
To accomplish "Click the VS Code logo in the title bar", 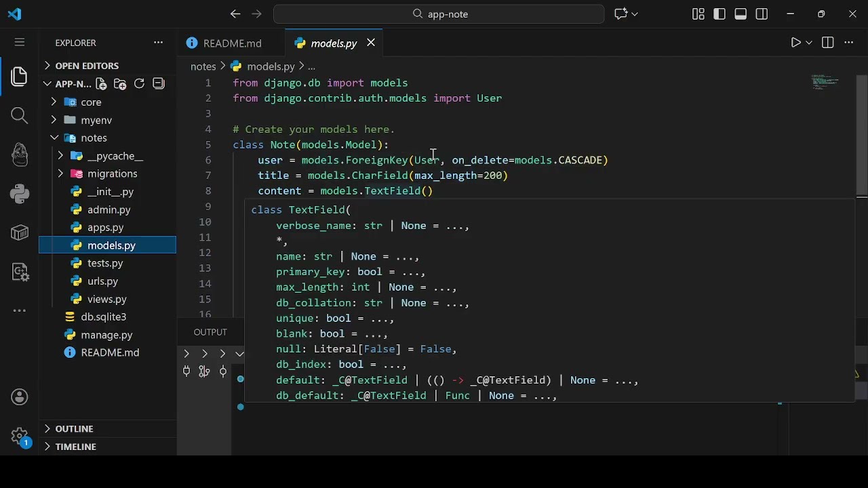I will [x=14, y=14].
